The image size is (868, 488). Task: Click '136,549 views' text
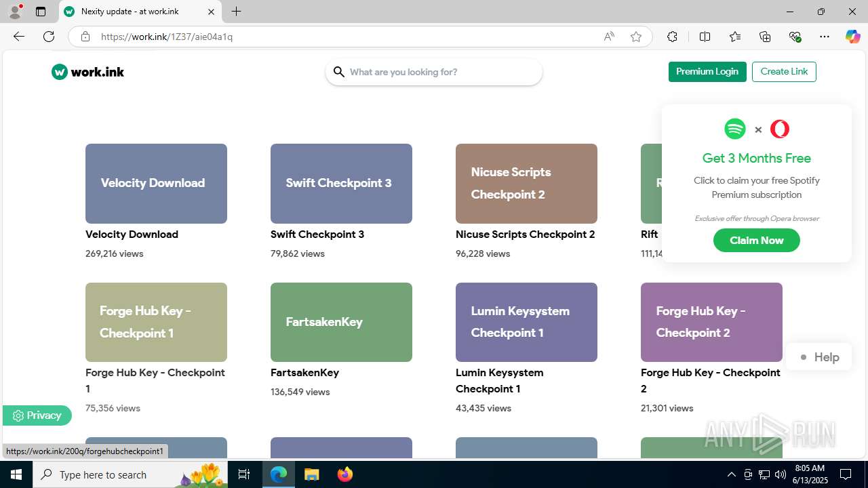pyautogui.click(x=300, y=392)
